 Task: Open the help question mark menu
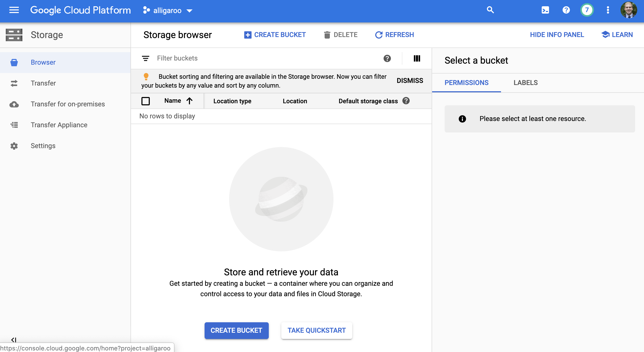tap(566, 10)
